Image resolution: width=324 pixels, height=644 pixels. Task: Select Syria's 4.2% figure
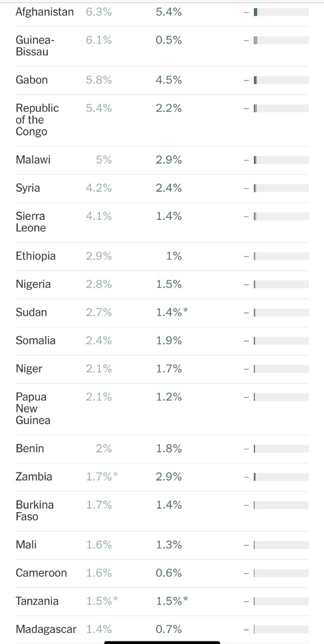(99, 188)
